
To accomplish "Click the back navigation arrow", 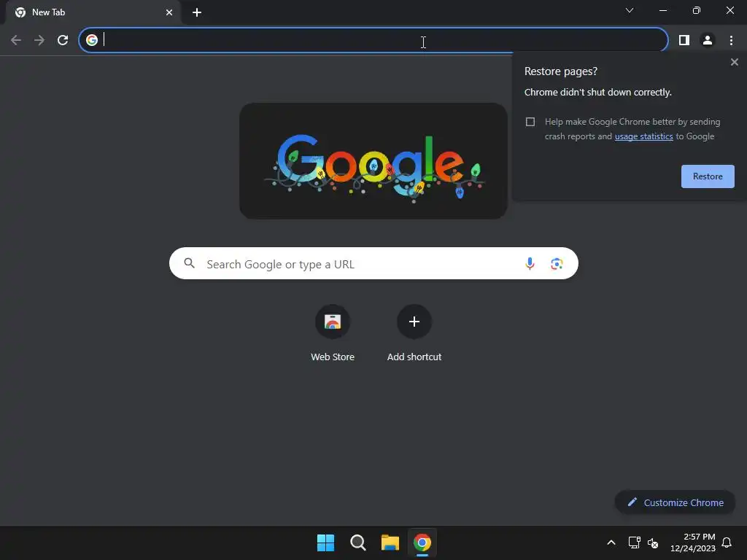I will (16, 40).
